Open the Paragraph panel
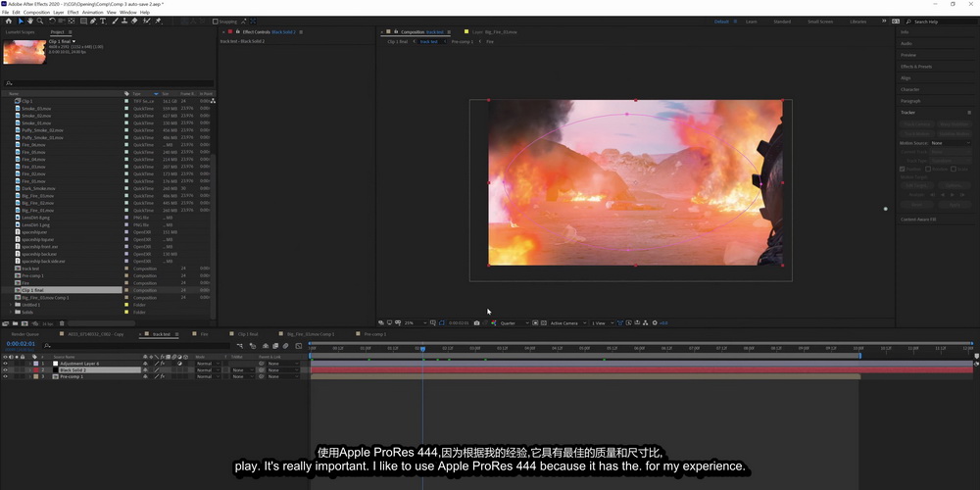 [910, 101]
